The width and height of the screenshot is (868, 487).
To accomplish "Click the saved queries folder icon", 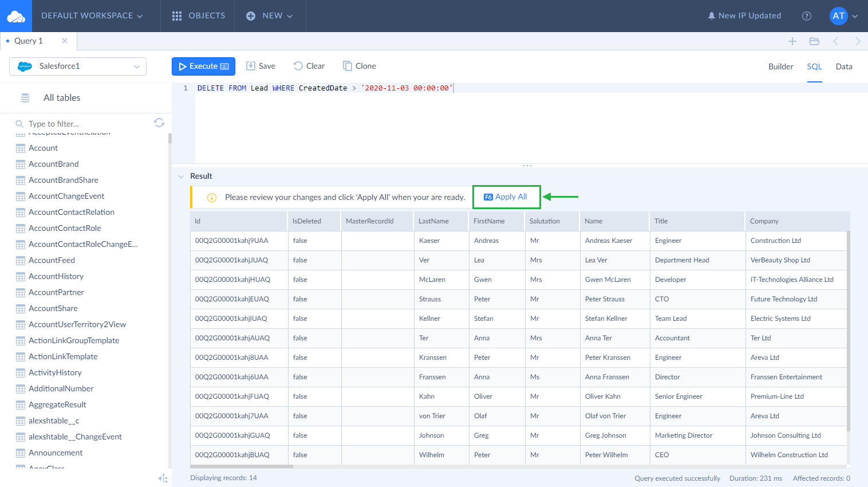I will (x=814, y=41).
